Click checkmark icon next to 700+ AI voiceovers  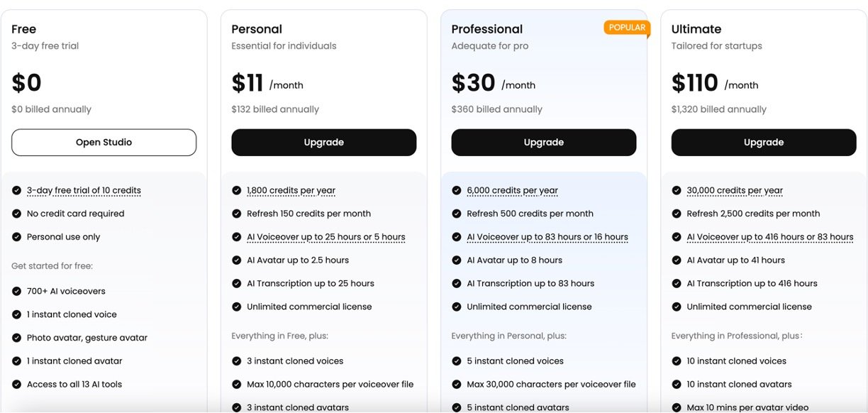pyautogui.click(x=16, y=291)
